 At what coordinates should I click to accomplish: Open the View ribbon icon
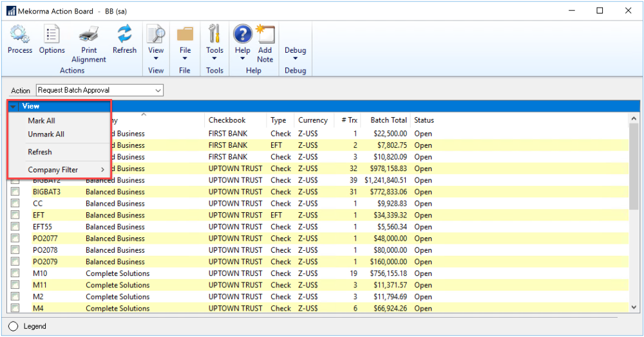(x=156, y=34)
